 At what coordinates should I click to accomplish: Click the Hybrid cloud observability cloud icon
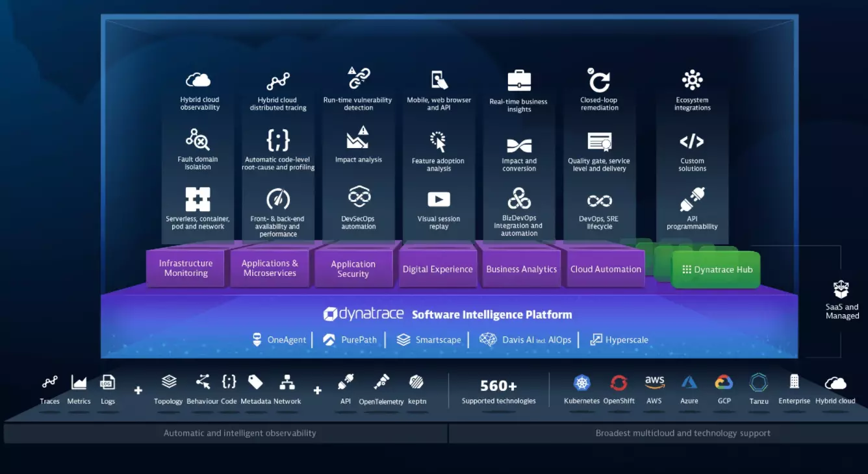[198, 80]
